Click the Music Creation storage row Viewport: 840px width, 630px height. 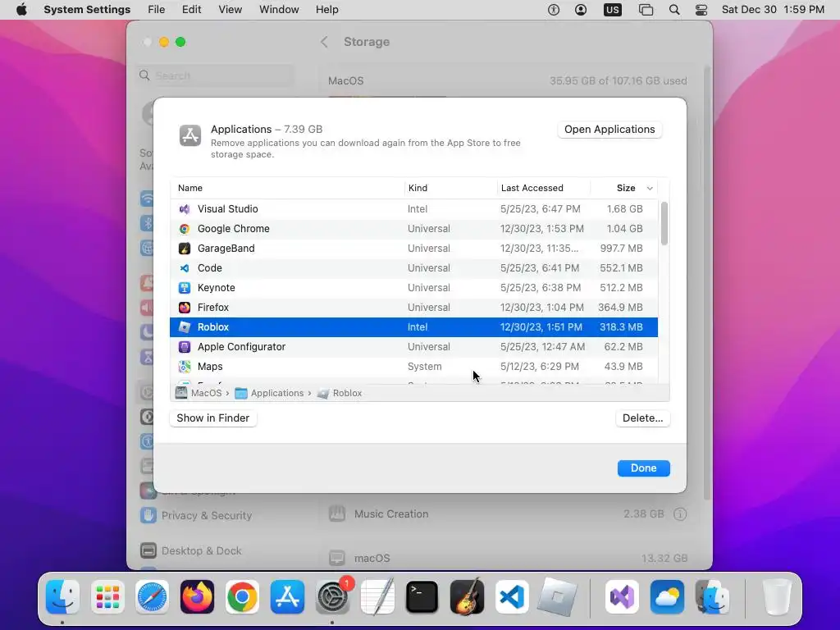pos(508,514)
